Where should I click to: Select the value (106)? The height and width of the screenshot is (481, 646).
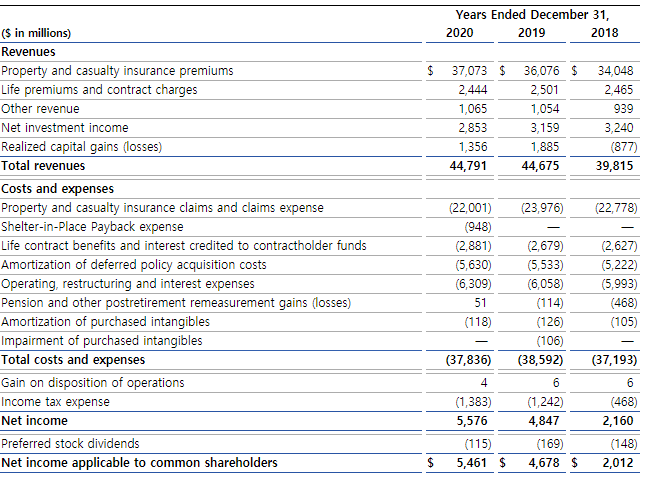pyautogui.click(x=550, y=341)
